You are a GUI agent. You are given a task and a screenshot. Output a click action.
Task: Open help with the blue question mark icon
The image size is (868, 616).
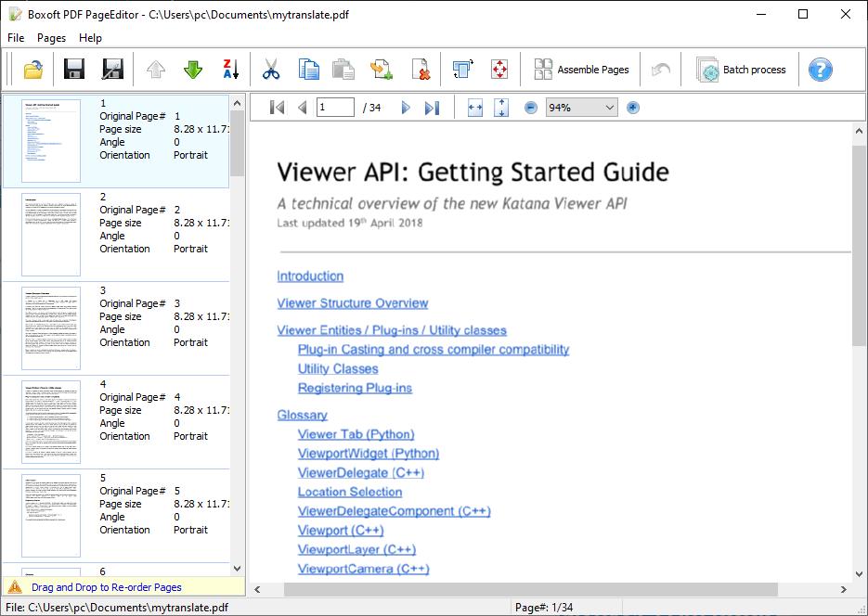(820, 70)
